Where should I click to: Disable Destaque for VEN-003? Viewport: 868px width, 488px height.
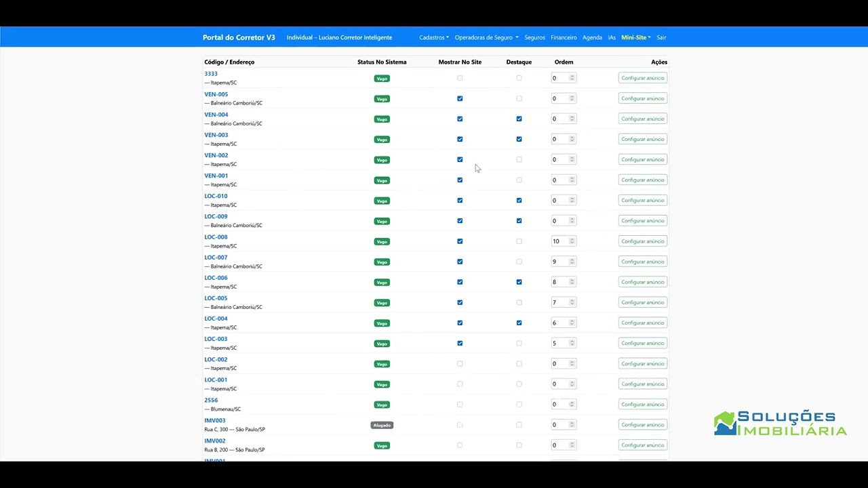519,139
